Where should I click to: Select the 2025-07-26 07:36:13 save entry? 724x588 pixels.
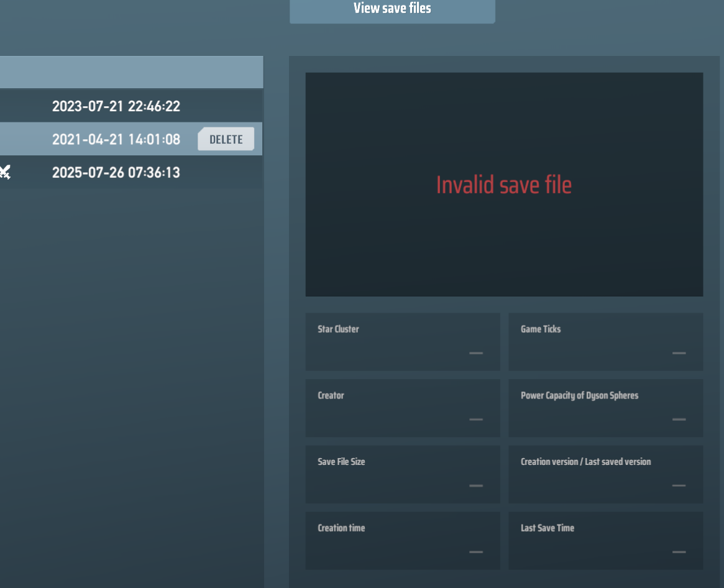[x=131, y=172]
